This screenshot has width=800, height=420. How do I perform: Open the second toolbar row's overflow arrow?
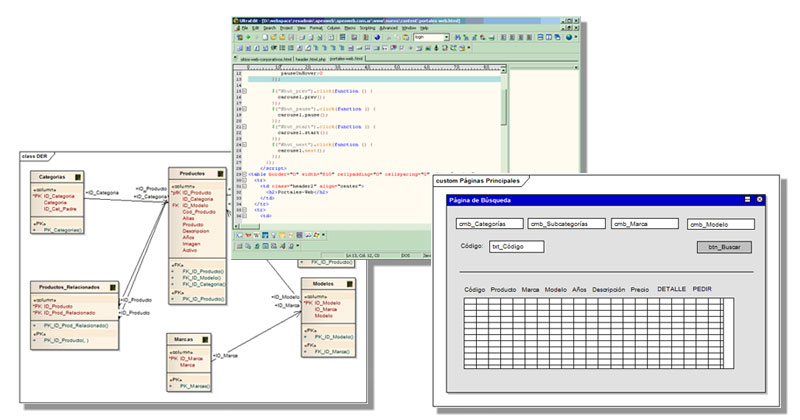[469, 47]
